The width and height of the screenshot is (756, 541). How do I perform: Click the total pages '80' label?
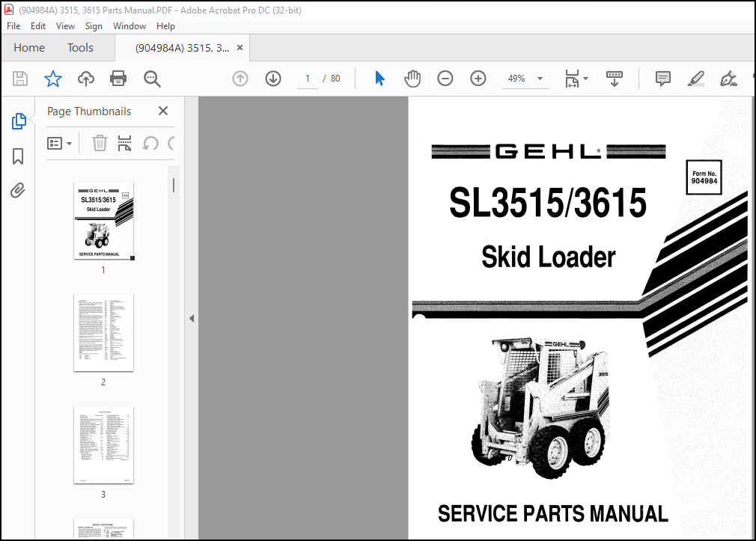click(335, 79)
